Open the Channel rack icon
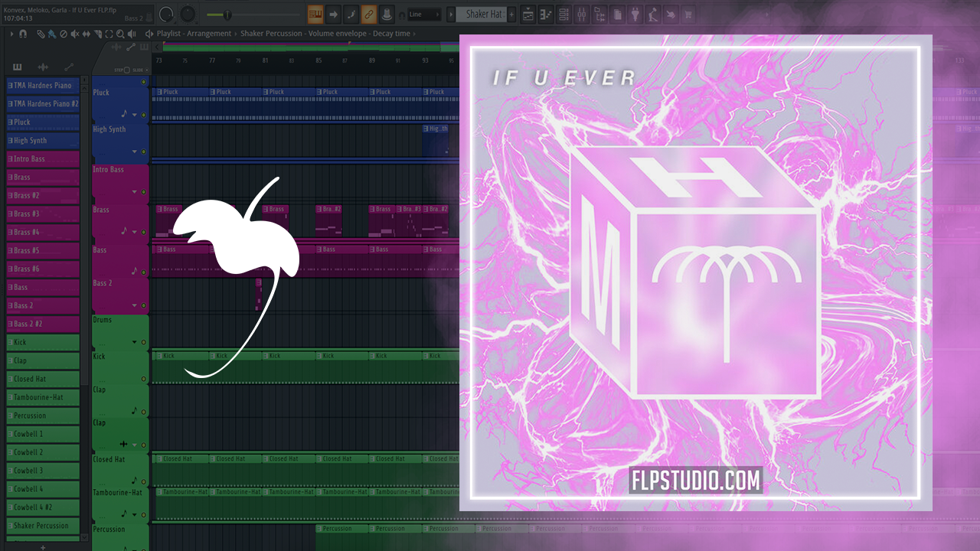This screenshot has height=551, width=980. 563,14
